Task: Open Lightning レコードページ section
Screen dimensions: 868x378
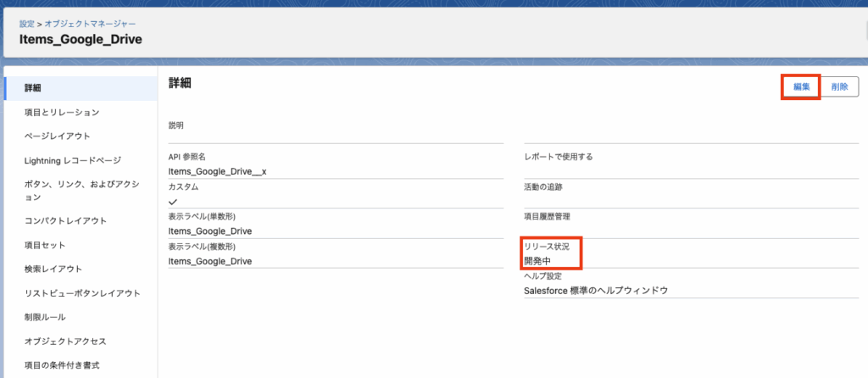Action: coord(73,160)
